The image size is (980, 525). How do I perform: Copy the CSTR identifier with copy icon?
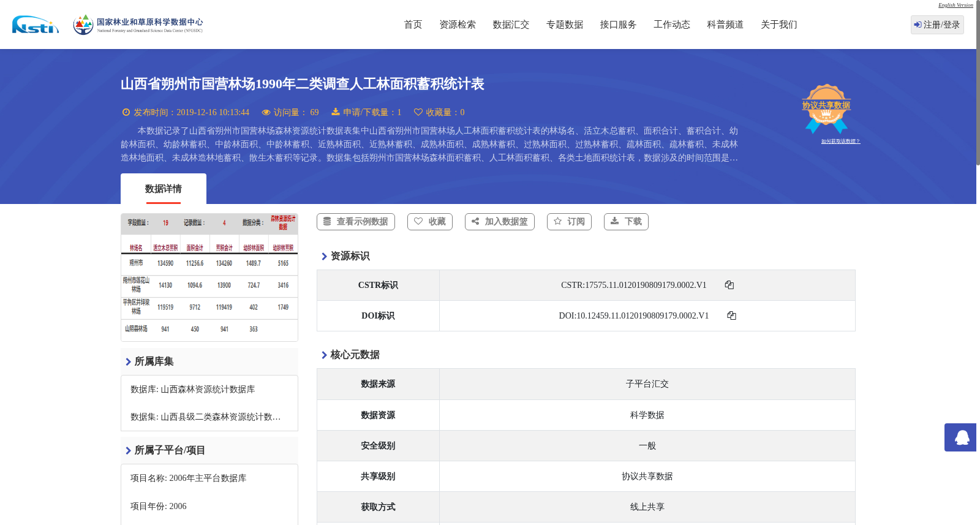(729, 285)
